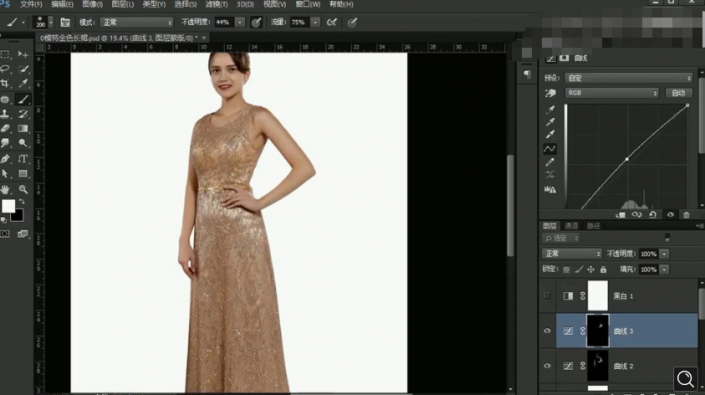
Task: View previous state of the adjustment
Action: [637, 215]
